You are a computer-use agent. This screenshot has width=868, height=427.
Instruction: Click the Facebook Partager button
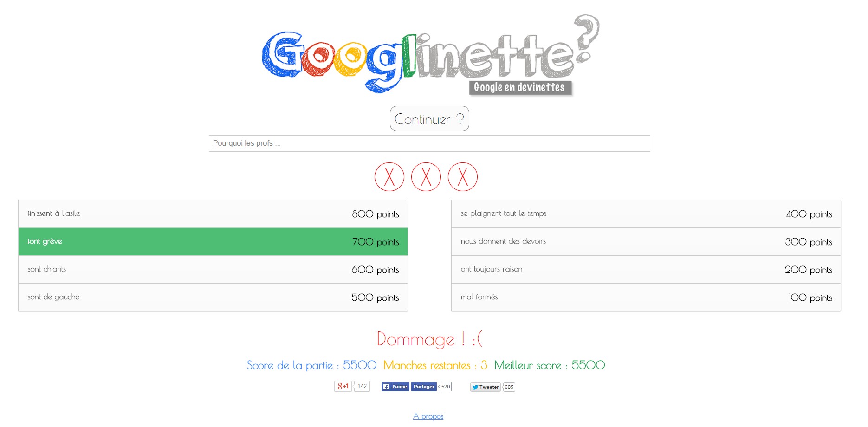(x=424, y=387)
